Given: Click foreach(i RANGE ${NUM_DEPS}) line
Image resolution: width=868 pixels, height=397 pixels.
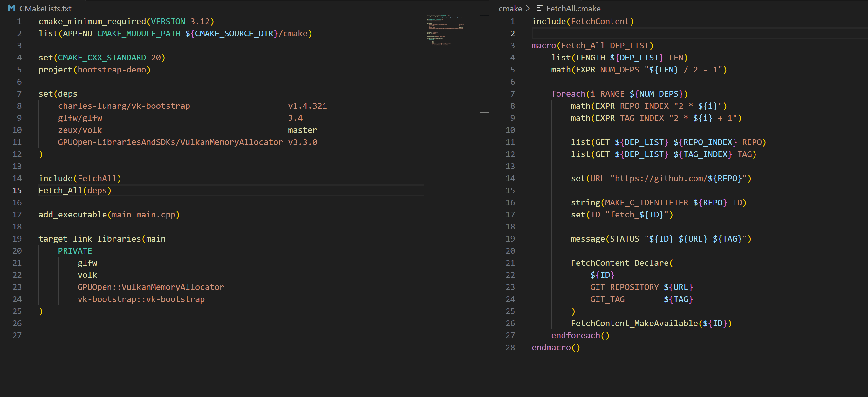Looking at the screenshot, I should tap(619, 94).
